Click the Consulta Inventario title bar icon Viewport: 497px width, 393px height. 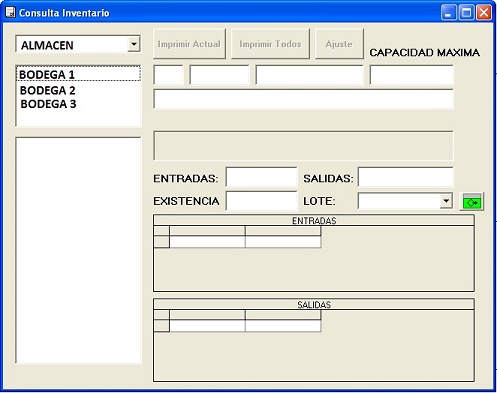(10, 12)
